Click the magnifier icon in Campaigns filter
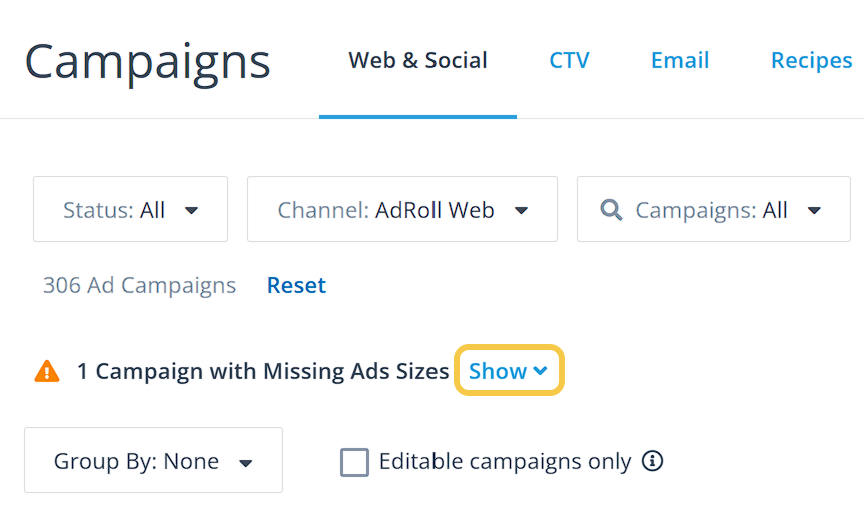This screenshot has height=510, width=864. [610, 210]
